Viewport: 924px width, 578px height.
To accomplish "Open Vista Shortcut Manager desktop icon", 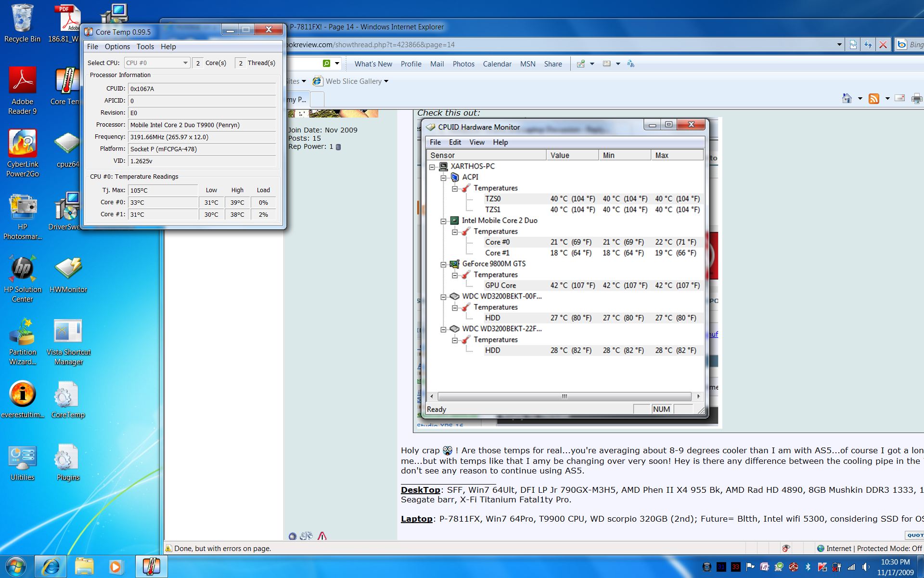I will pos(68,341).
